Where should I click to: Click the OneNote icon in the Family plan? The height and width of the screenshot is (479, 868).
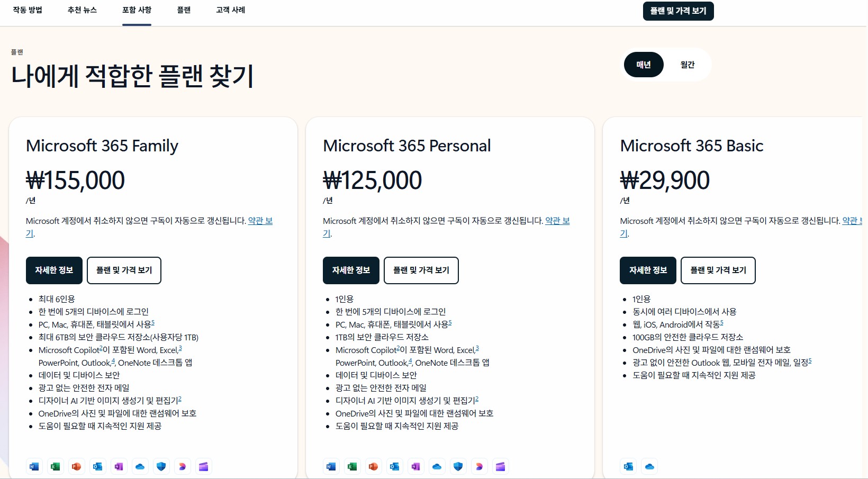(x=119, y=466)
